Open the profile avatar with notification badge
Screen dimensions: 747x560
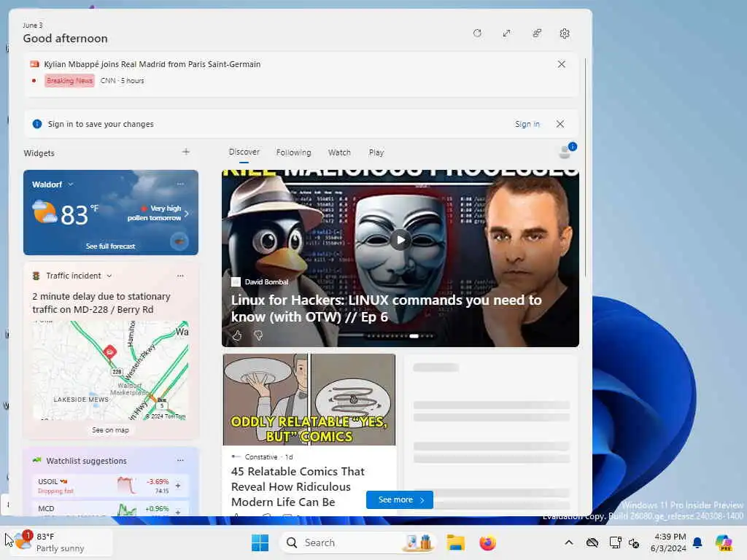coord(567,151)
